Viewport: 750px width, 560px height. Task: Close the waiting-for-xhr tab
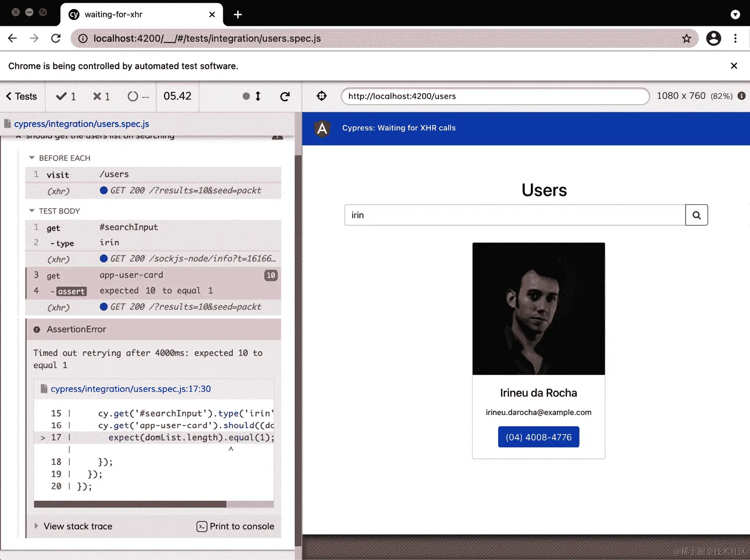(x=212, y=15)
